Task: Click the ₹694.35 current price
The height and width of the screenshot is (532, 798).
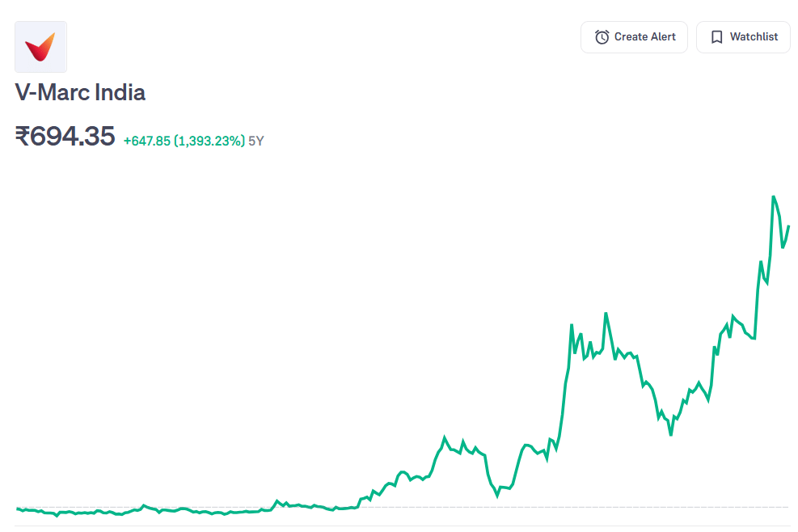Action: [65, 137]
